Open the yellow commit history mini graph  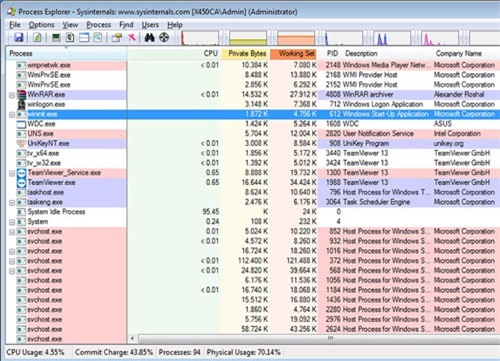click(248, 38)
